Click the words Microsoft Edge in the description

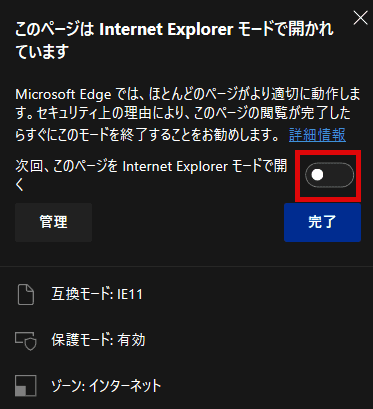pyautogui.click(x=63, y=95)
